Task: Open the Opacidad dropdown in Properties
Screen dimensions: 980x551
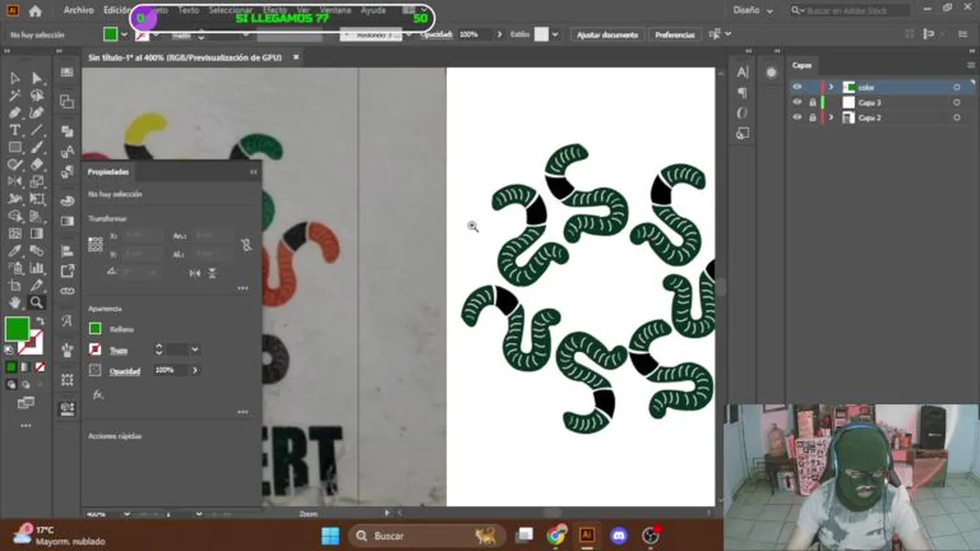Action: click(x=195, y=370)
